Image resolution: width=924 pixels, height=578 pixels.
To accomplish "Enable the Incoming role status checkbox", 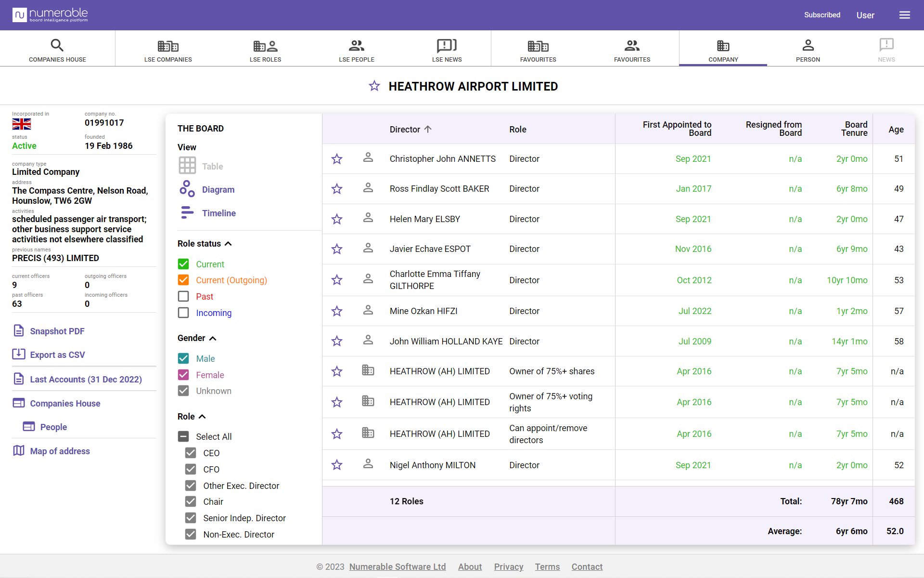I will coord(183,313).
